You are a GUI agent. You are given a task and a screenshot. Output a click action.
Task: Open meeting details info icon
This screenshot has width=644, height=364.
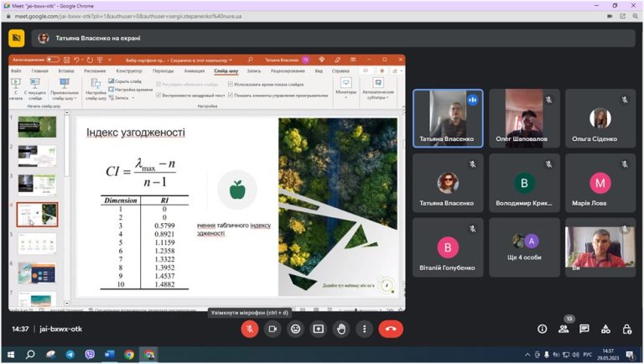[543, 329]
